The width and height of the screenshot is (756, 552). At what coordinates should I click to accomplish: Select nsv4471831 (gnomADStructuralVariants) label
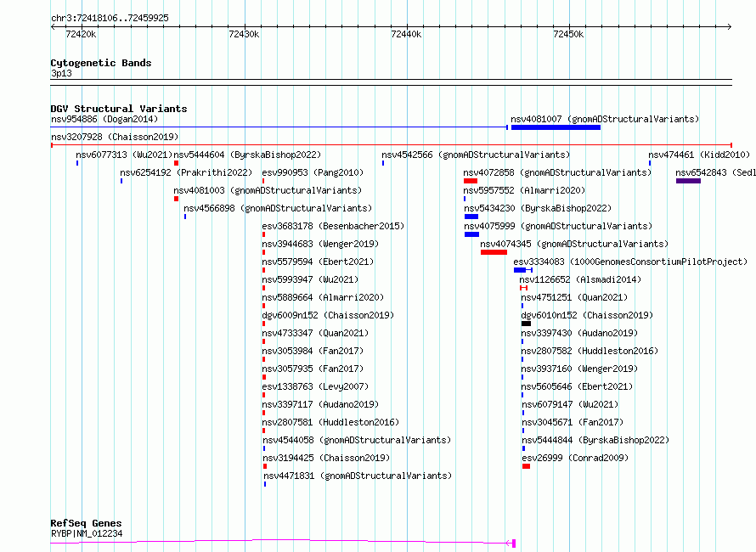pos(358,476)
